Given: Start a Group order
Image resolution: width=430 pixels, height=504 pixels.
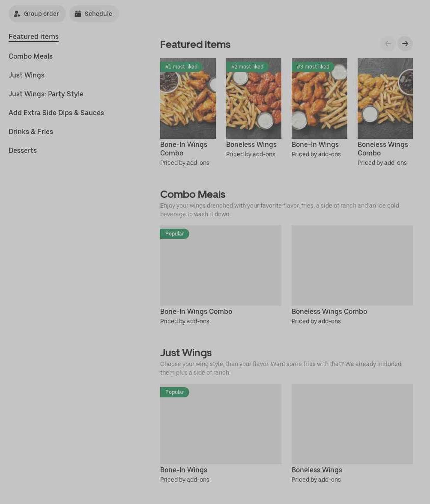Looking at the screenshot, I should tap(37, 14).
